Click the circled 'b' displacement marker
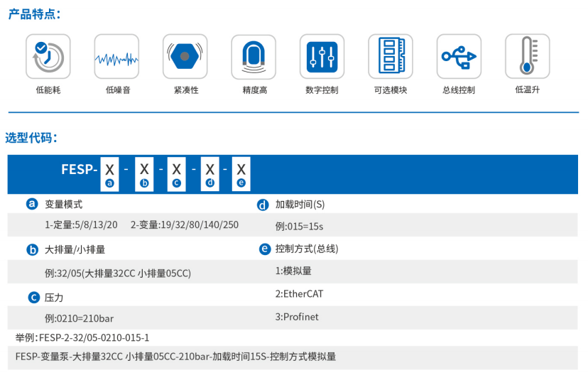Screen dimensions: 588x380 tap(32, 249)
